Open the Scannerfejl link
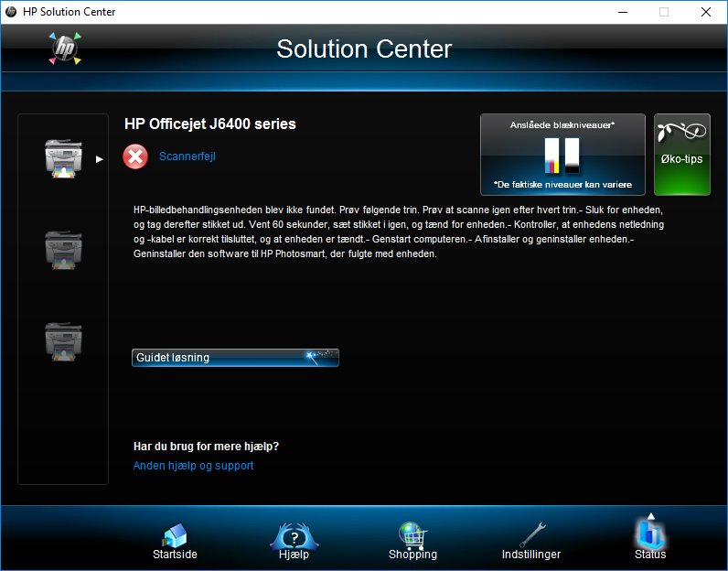Image resolution: width=728 pixels, height=571 pixels. point(187,156)
